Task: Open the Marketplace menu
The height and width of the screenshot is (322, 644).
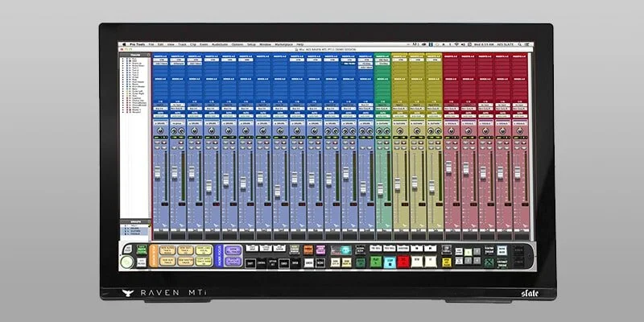Action: (283, 44)
